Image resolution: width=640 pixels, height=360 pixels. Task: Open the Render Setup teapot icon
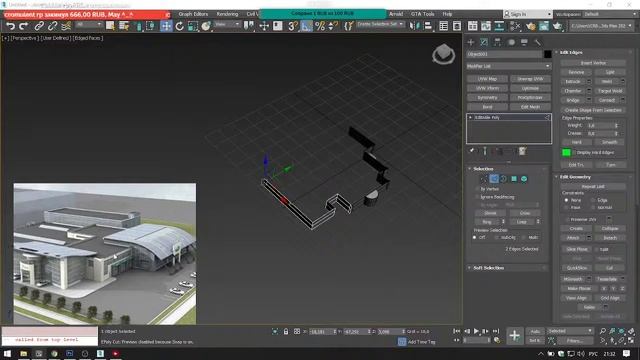click(x=531, y=27)
